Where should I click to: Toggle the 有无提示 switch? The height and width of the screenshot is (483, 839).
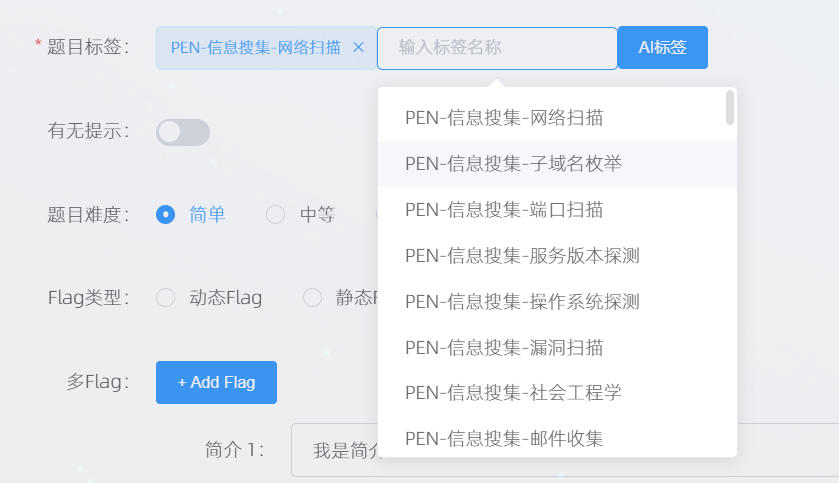(183, 132)
